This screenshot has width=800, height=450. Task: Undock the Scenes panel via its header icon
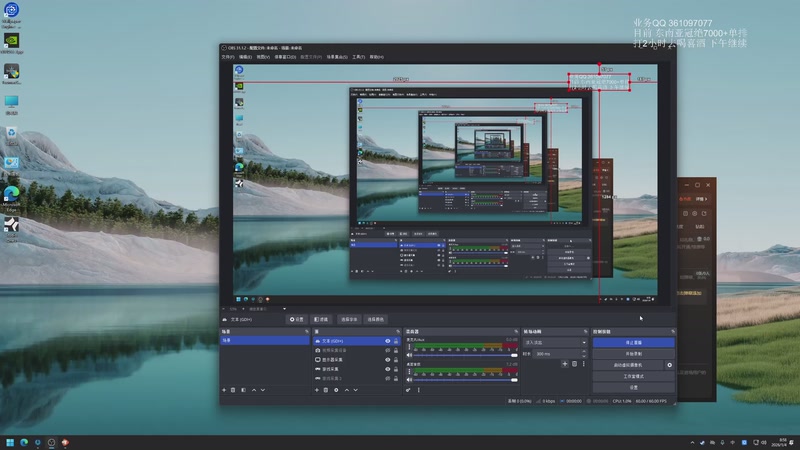tap(307, 332)
